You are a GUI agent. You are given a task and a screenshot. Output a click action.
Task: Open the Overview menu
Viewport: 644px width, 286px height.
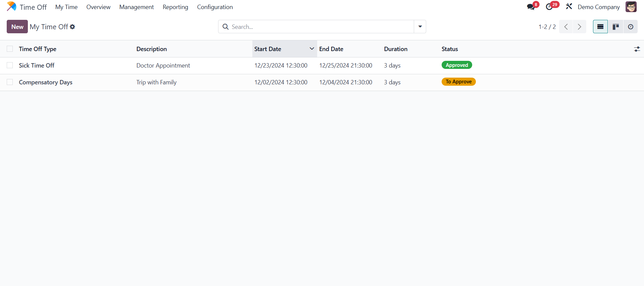coord(98,7)
